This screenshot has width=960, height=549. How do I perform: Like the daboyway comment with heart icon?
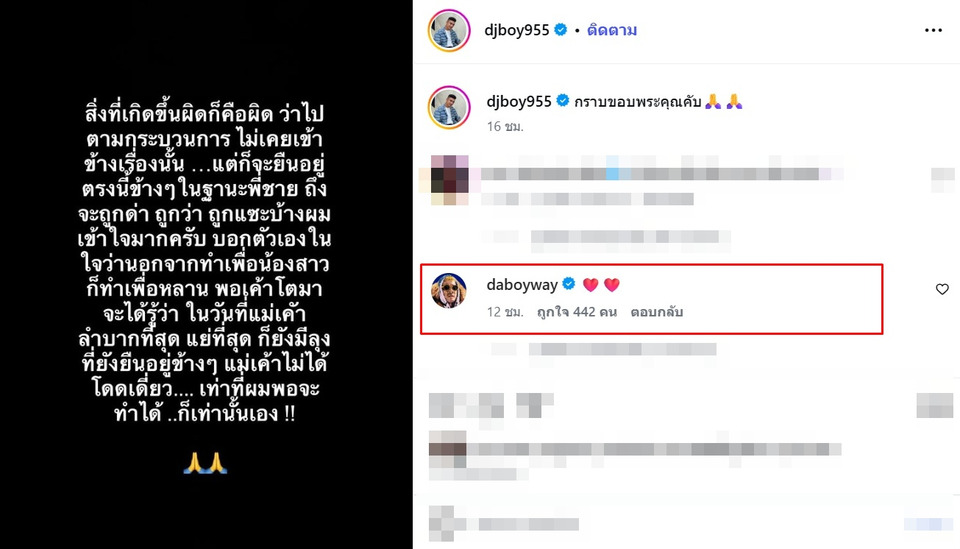(942, 289)
